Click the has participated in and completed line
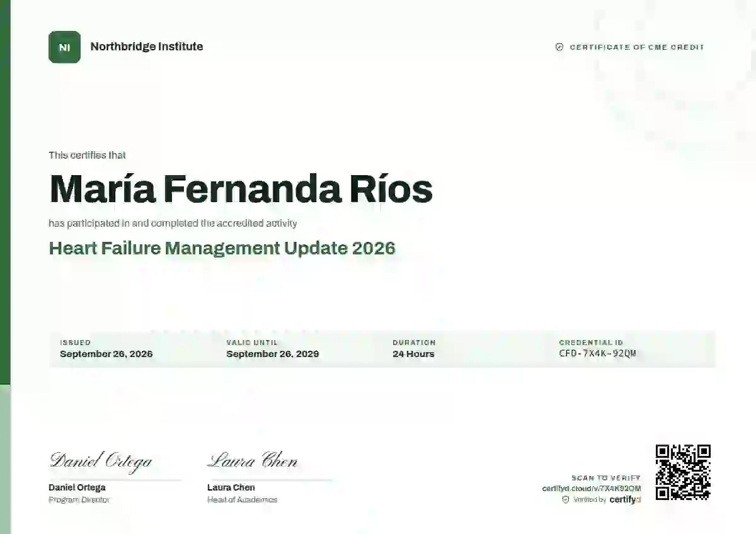This screenshot has height=534, width=756. tap(173, 223)
